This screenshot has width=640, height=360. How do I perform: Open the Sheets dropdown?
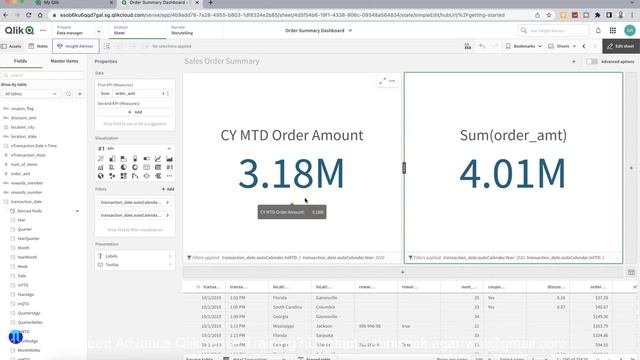pos(562,46)
